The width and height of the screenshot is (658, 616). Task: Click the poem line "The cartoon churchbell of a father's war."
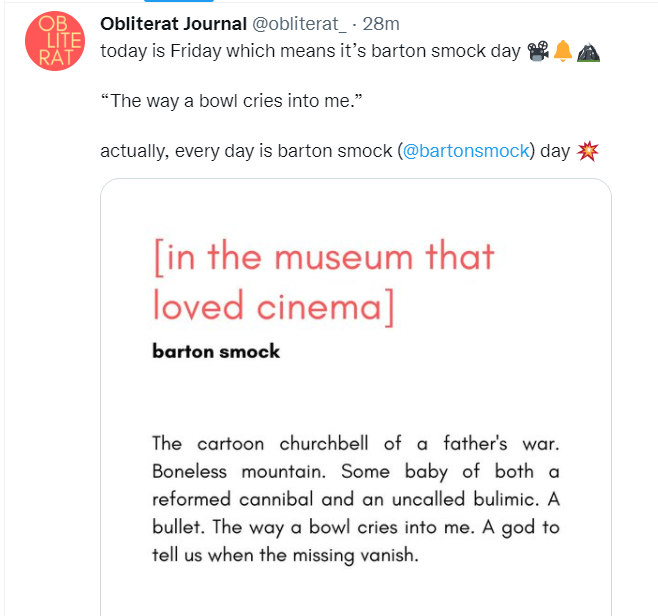coord(355,443)
